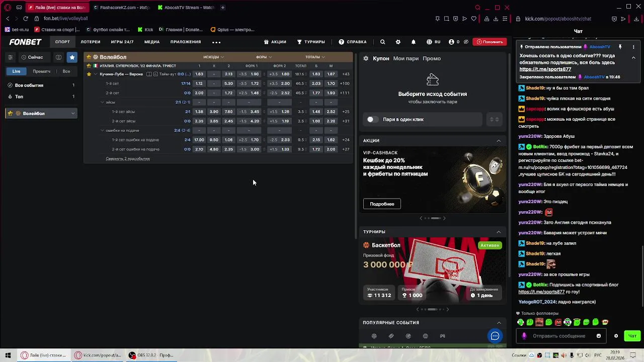Click the quick bet arrows button in coupon
This screenshot has height=362, width=644.
pyautogui.click(x=494, y=119)
